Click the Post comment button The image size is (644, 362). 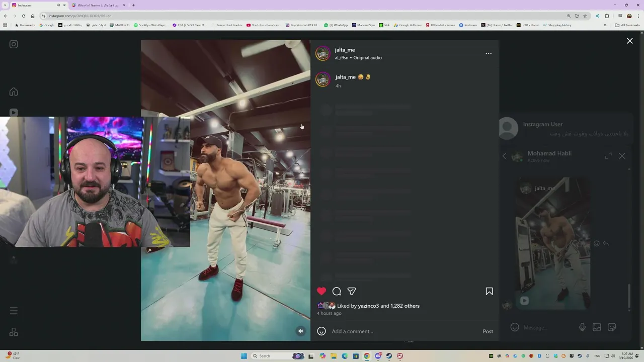click(488, 331)
